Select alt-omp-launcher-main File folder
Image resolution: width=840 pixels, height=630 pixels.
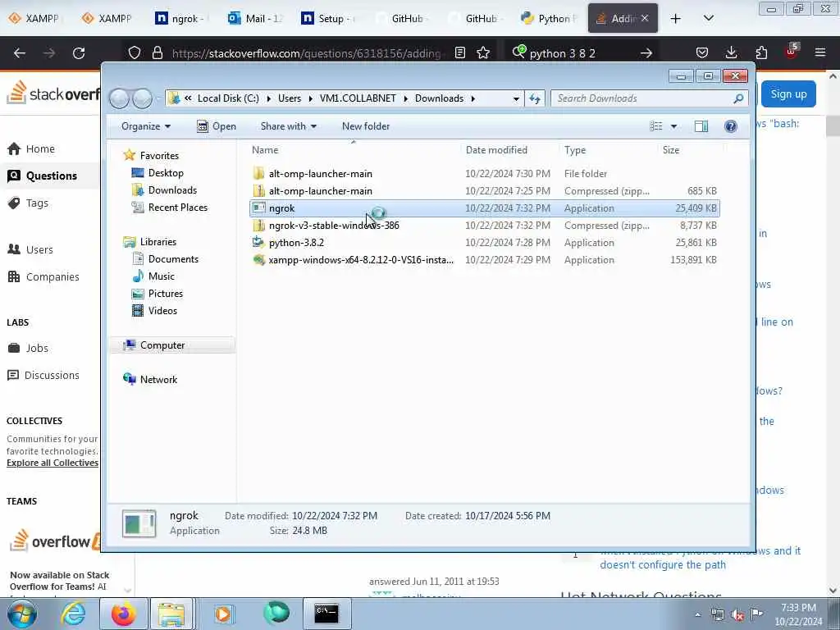point(485,174)
